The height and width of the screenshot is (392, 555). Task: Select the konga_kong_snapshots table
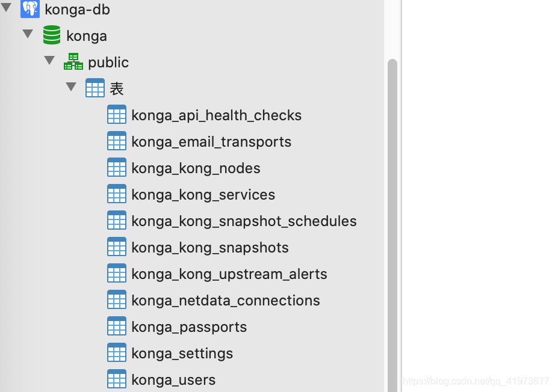coord(209,248)
